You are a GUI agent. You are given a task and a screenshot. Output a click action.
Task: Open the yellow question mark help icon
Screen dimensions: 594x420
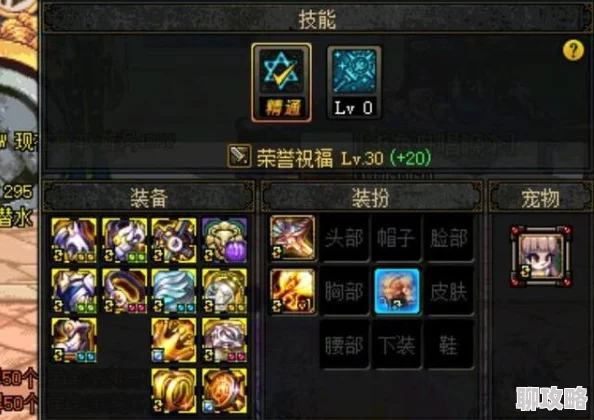click(x=573, y=50)
